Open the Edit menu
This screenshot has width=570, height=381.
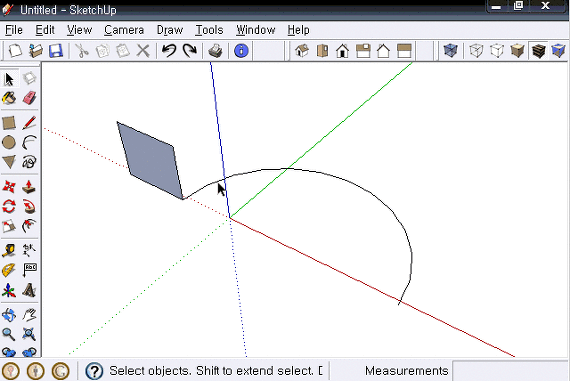pyautogui.click(x=45, y=30)
